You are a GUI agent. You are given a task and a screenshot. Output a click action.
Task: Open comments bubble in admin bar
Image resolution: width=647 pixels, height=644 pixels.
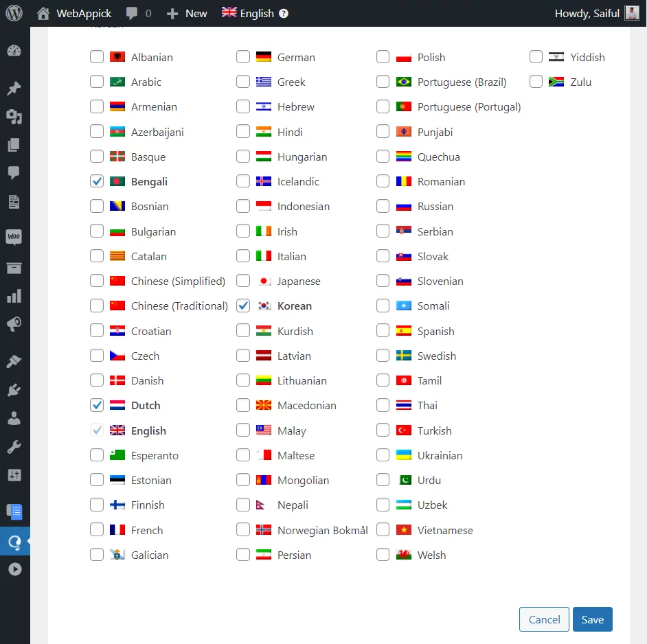pyautogui.click(x=132, y=14)
